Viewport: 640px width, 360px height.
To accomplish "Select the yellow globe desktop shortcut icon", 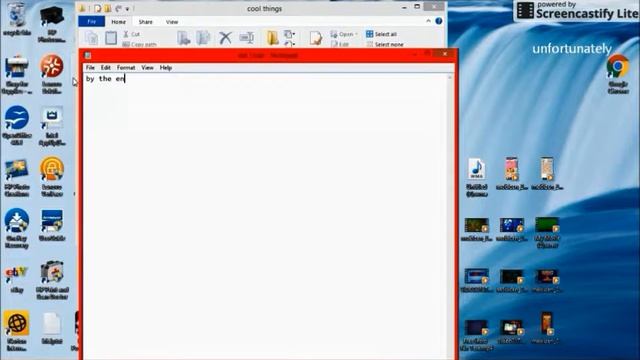I will tap(17, 331).
